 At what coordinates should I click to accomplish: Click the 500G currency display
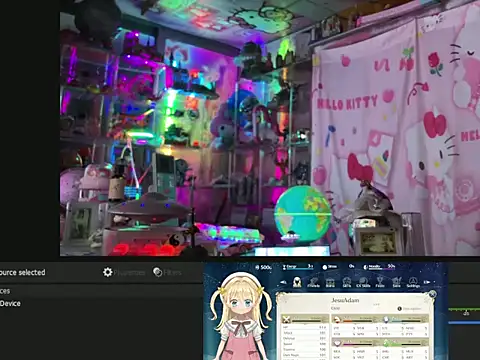[263, 267]
